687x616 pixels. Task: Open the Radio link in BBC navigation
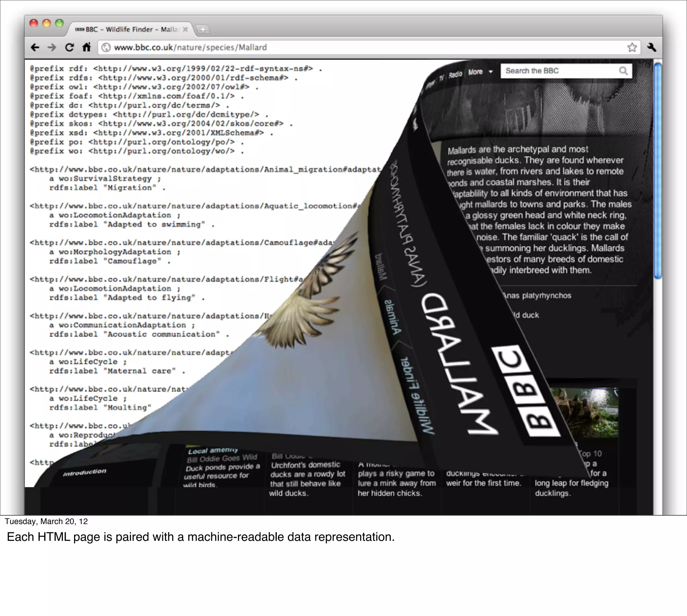coord(455,74)
